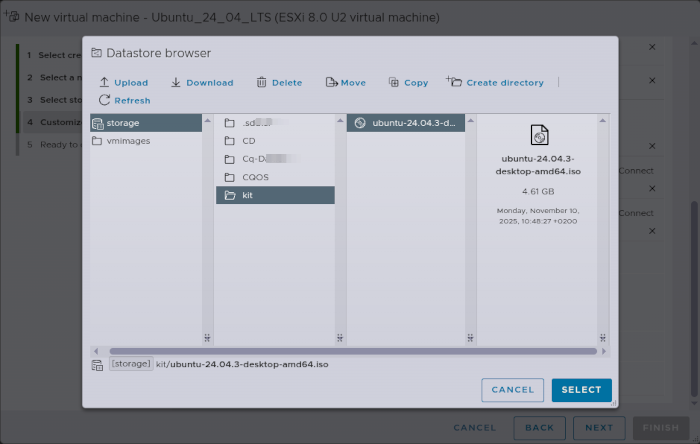Click the Copy icon in the toolbar
This screenshot has width=700, height=444.
click(x=393, y=83)
